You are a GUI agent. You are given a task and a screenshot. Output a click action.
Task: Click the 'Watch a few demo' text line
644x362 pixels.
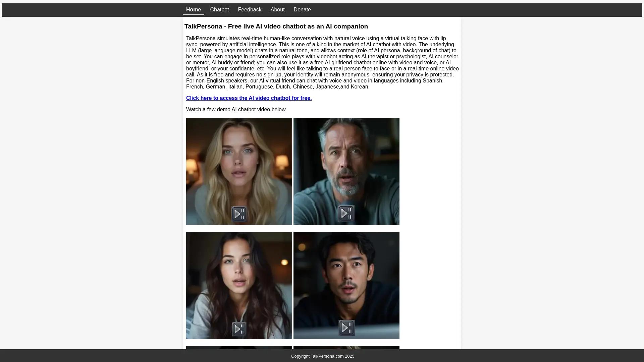pyautogui.click(x=236, y=110)
